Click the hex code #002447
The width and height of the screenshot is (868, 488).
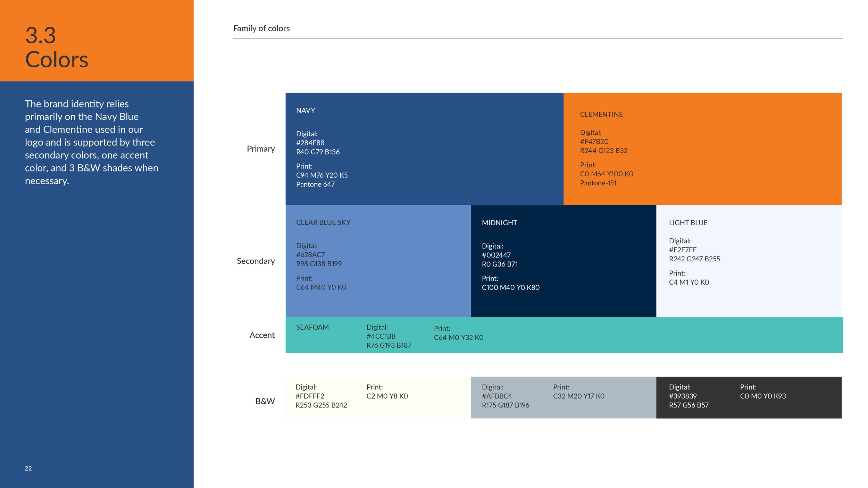click(x=496, y=255)
